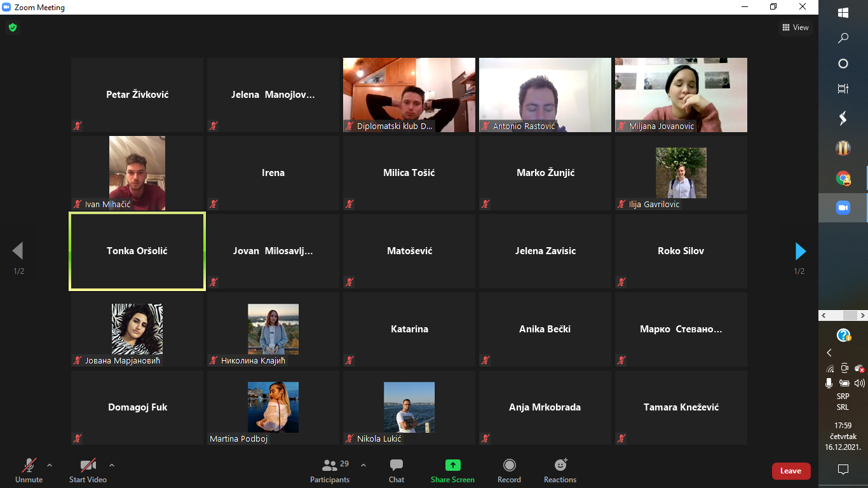Select Anika Bečki participant tile
The image size is (868, 488).
click(x=545, y=329)
